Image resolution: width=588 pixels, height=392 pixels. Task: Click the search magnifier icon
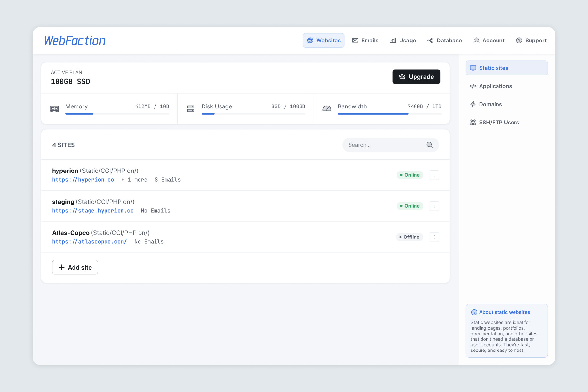(429, 145)
